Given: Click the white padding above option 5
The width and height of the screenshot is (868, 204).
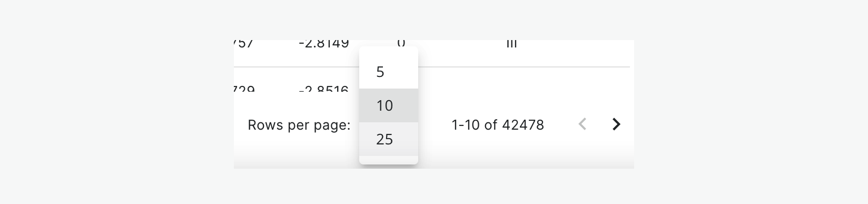Looking at the screenshot, I should pyautogui.click(x=389, y=51).
